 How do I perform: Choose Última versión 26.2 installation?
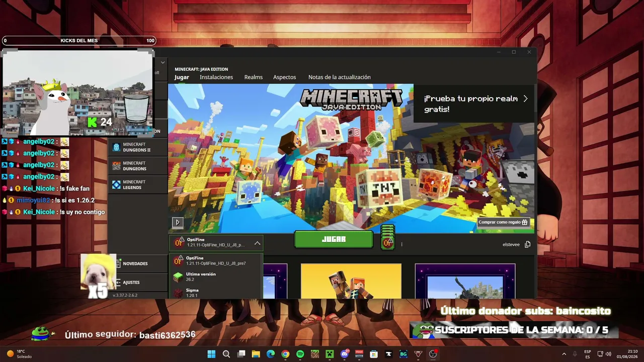(x=216, y=277)
